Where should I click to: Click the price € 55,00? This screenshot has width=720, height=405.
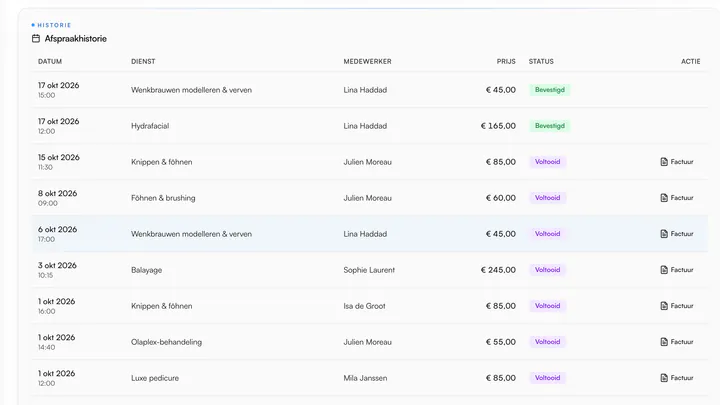click(501, 342)
